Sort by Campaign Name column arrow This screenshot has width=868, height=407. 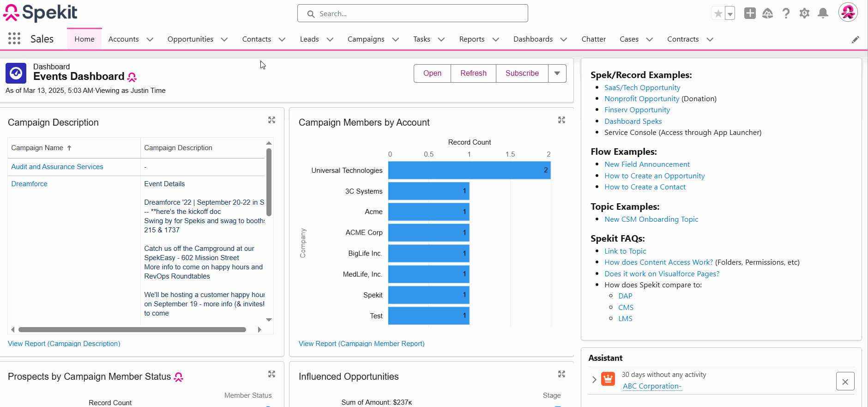[x=69, y=148]
